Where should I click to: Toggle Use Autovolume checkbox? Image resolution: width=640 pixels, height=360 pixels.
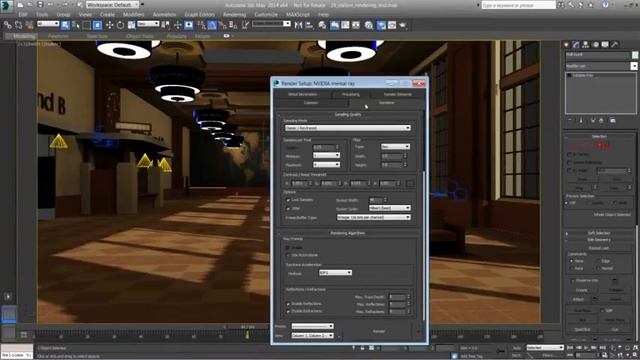288,255
